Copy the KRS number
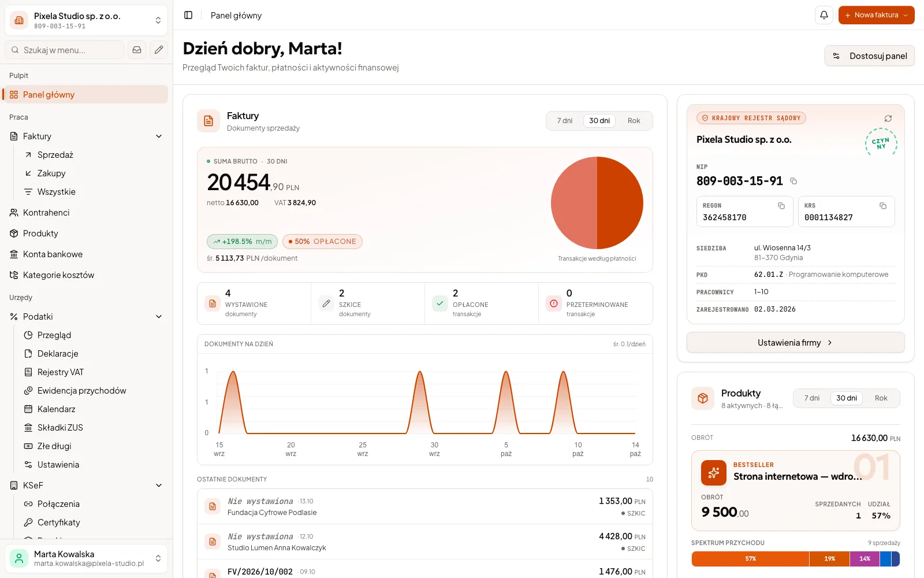This screenshot has width=924, height=578. (x=883, y=206)
